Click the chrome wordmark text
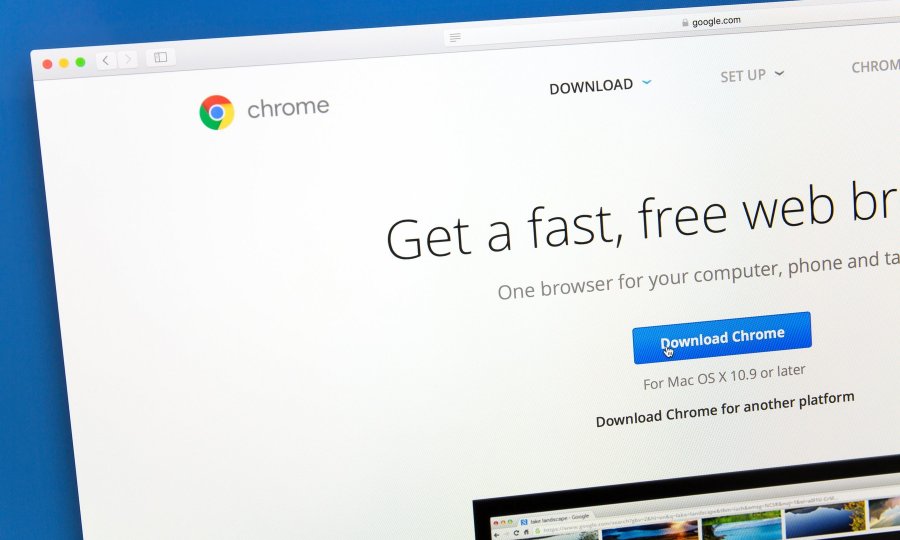Viewport: 900px width, 540px height. click(x=288, y=107)
